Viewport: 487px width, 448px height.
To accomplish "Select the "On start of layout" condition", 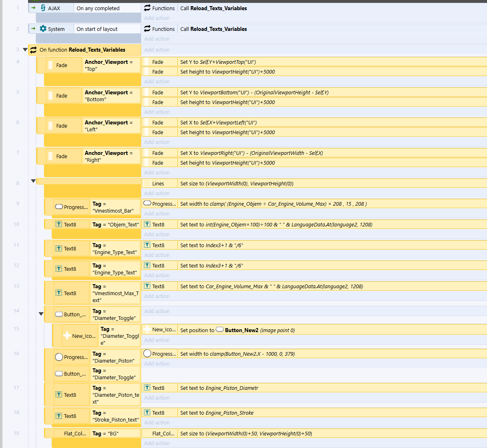I will click(x=107, y=29).
